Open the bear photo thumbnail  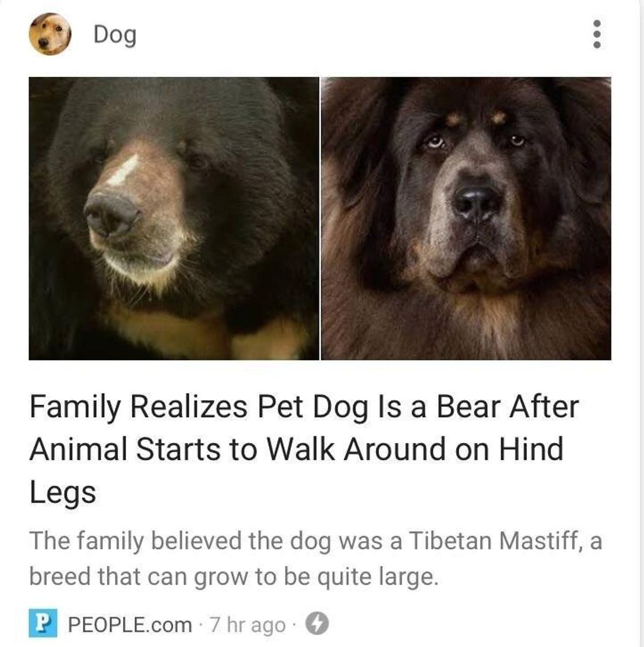pyautogui.click(x=174, y=219)
